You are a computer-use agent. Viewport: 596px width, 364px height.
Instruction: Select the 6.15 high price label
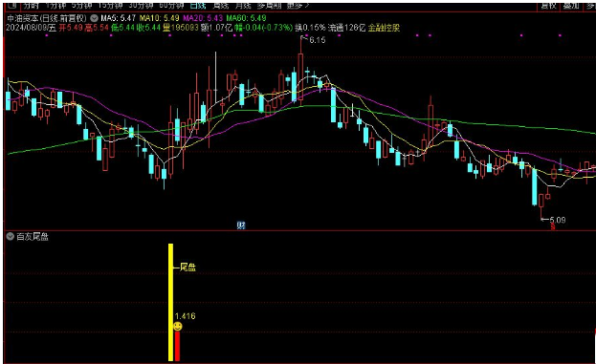click(317, 40)
